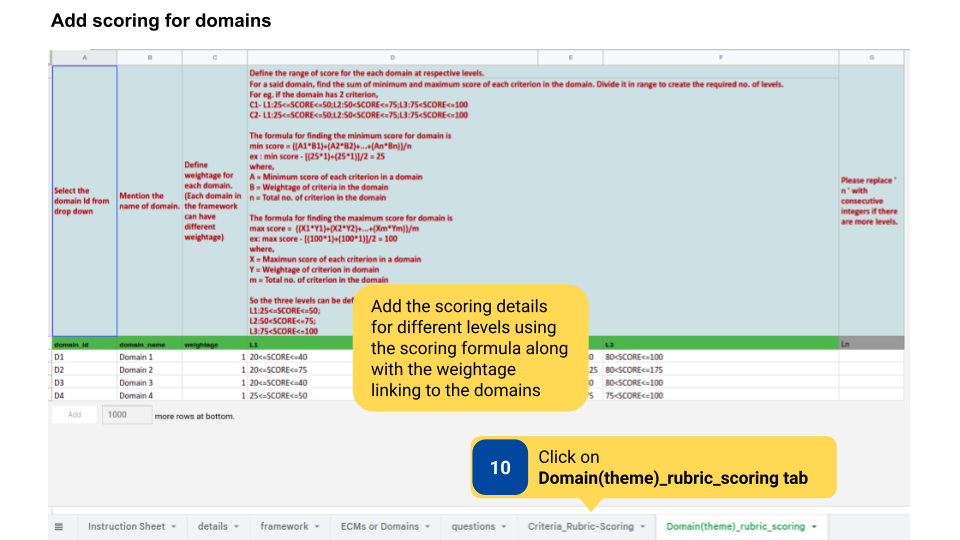Screen dimensions: 960x540
Task: Focus the rows count field showing 1000
Action: pos(126,415)
